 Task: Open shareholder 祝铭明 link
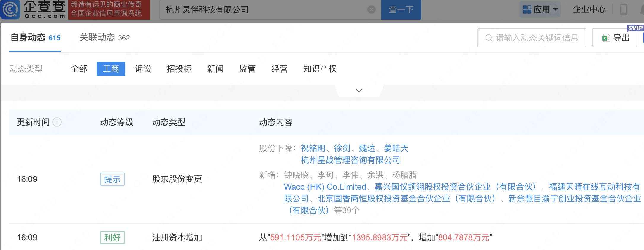pos(313,148)
